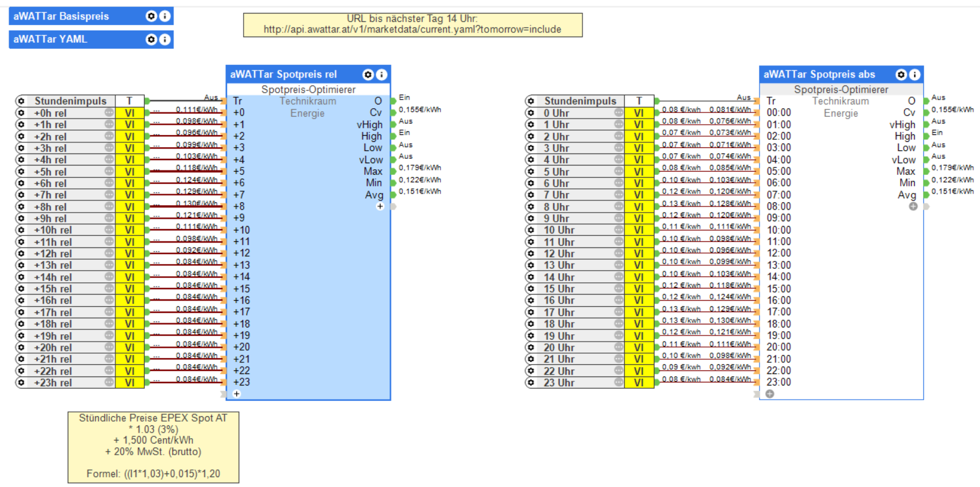980x487 pixels.
Task: Click the +10h rel label
Action: click(53, 230)
